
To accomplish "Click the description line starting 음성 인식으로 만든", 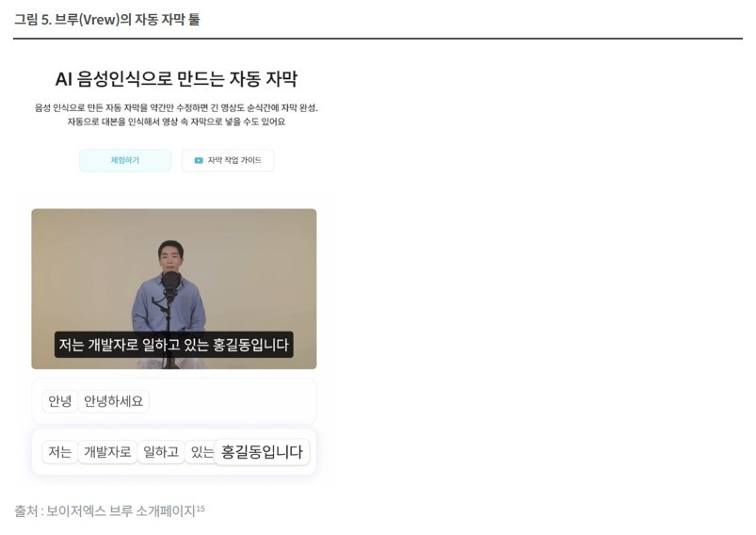I will 176,107.
